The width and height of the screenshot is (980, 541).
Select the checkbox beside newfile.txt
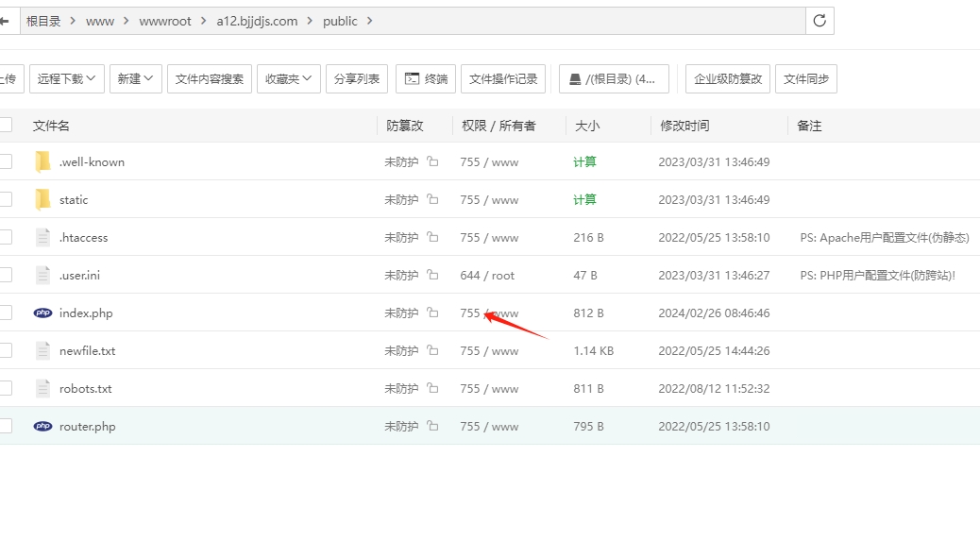tap(5, 350)
